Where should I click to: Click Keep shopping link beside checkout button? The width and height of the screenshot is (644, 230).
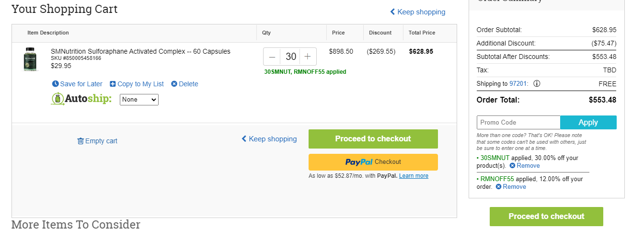click(x=269, y=139)
